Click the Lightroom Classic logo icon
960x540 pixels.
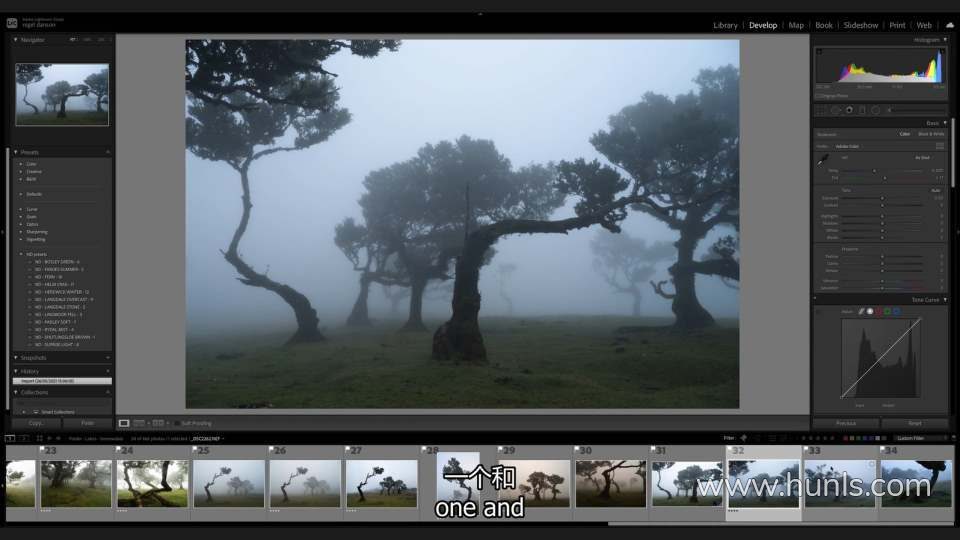pos(12,23)
